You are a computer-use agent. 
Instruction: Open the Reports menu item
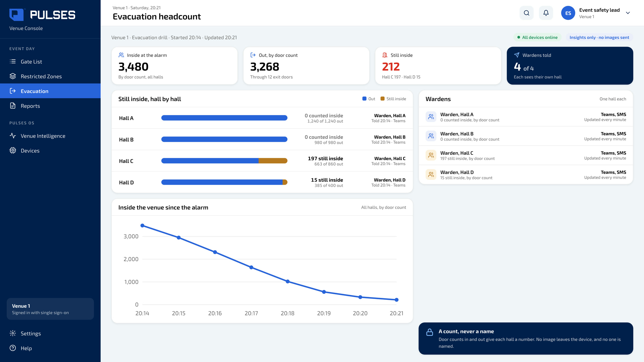coord(50,106)
